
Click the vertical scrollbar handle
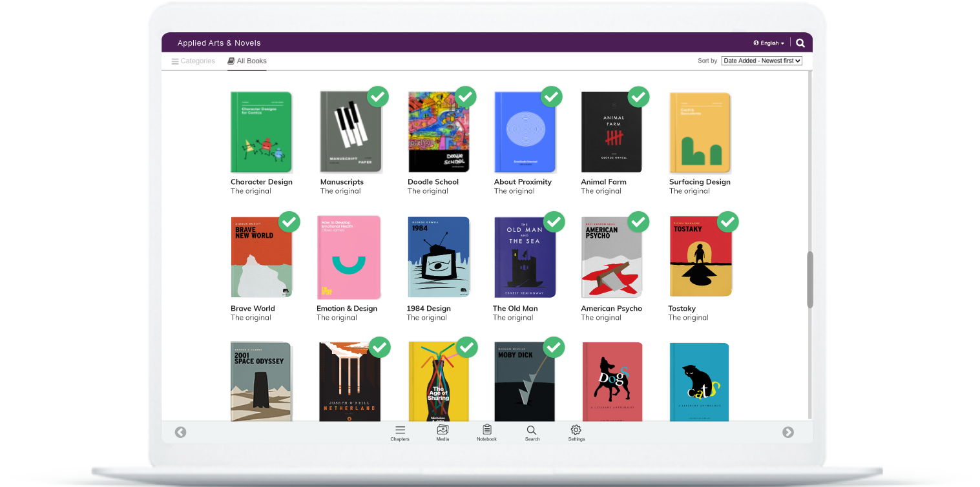pos(810,279)
